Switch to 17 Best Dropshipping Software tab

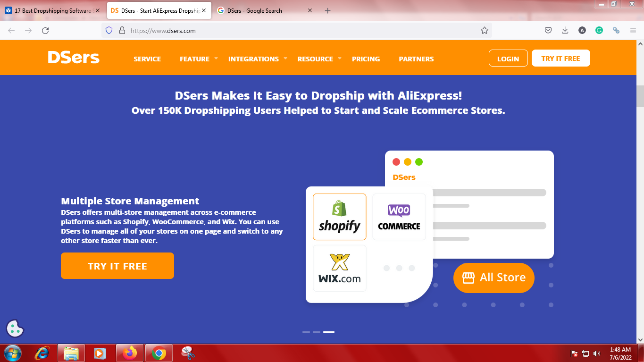[x=49, y=10]
